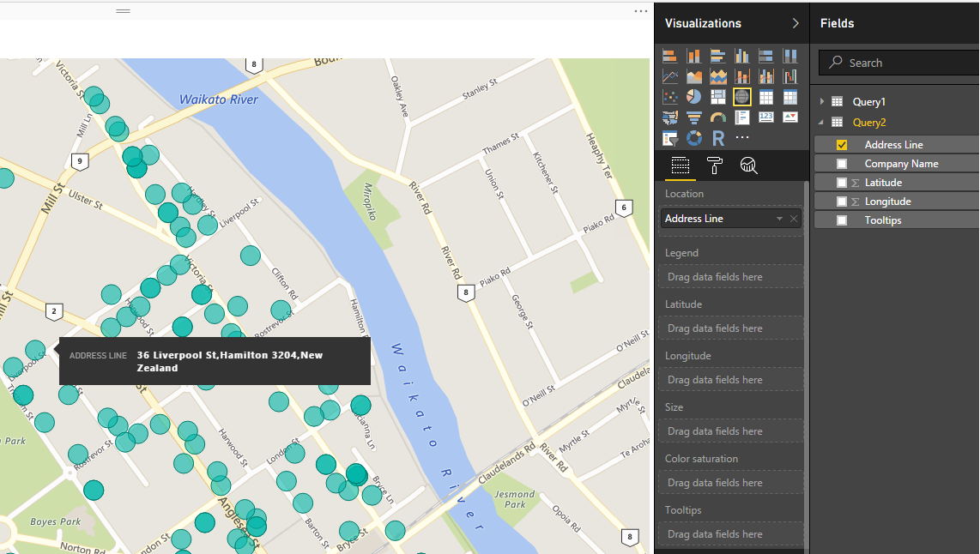Viewport: 980px width, 554px height.
Task: Click the Latitude drag data fields well
Action: (x=730, y=328)
